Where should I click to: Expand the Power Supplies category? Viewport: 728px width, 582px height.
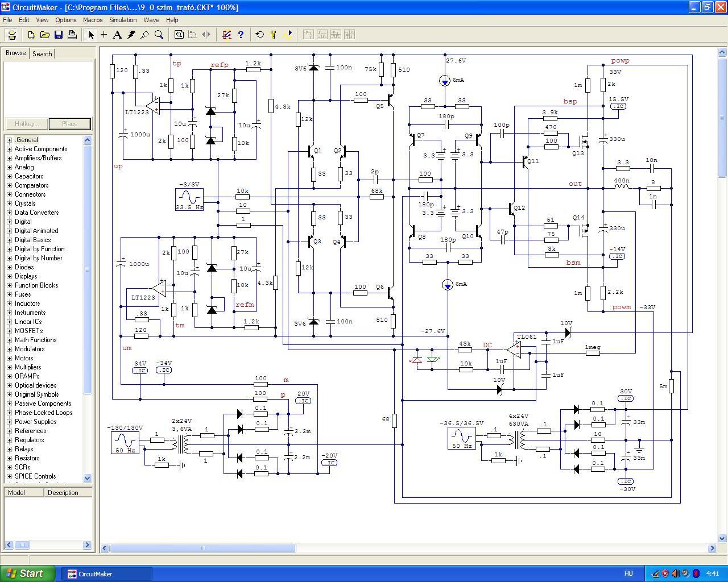[x=9, y=422]
